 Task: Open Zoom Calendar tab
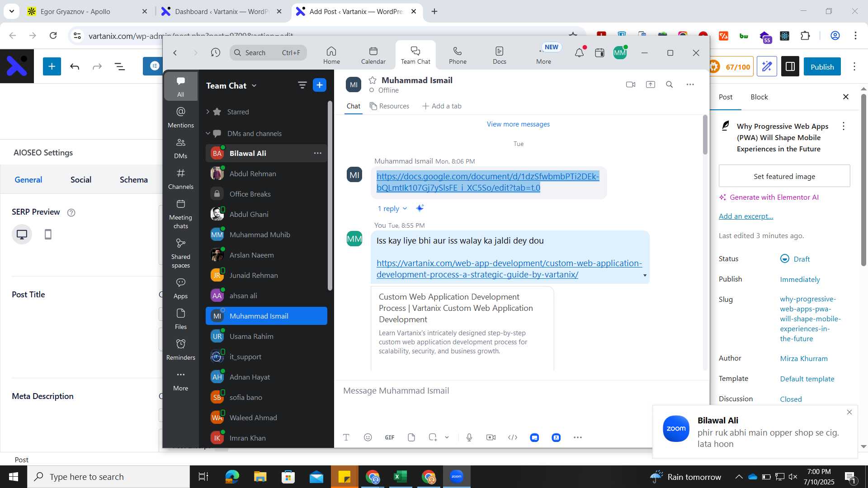coord(373,55)
